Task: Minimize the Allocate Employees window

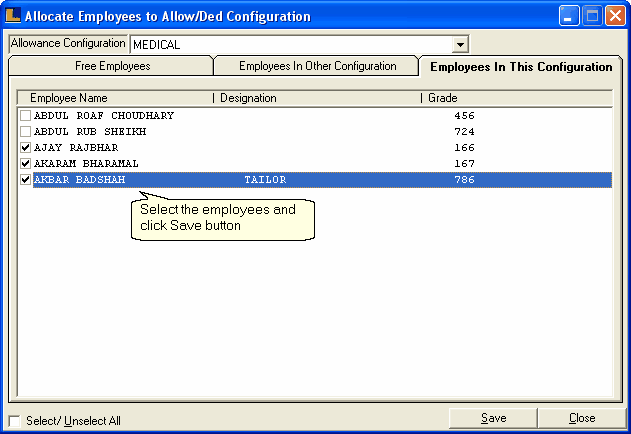Action: click(x=569, y=16)
